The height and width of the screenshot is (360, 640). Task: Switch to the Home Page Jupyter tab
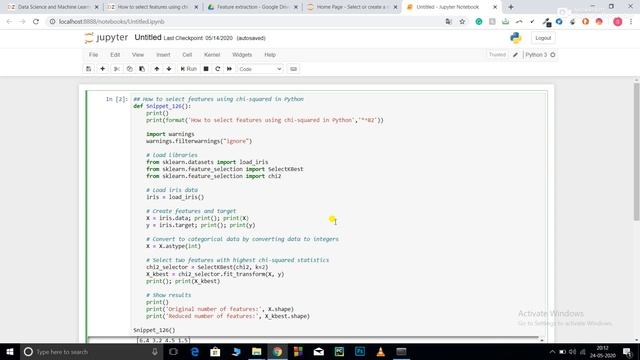pos(352,7)
